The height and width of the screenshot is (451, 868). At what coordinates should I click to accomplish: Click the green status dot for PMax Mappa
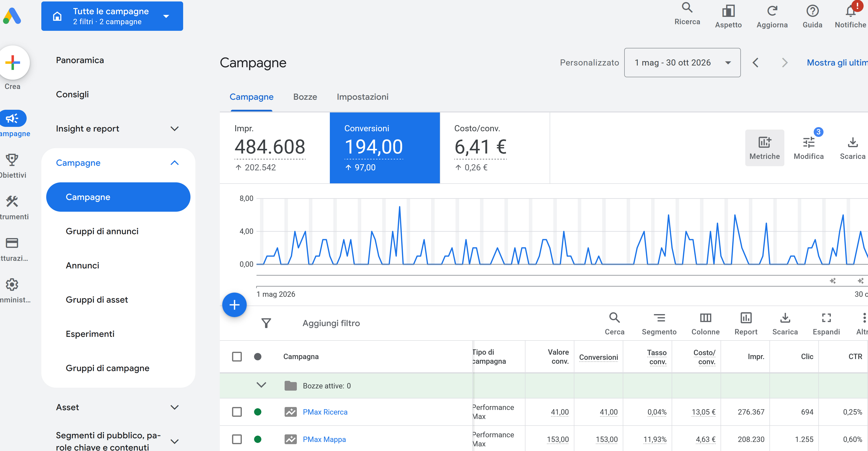click(x=257, y=439)
